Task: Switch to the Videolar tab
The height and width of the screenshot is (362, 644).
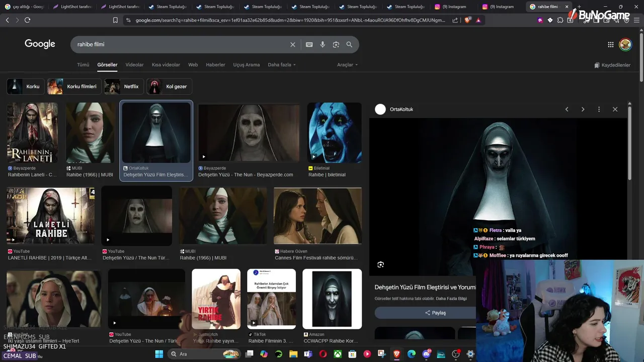Action: tap(134, 65)
